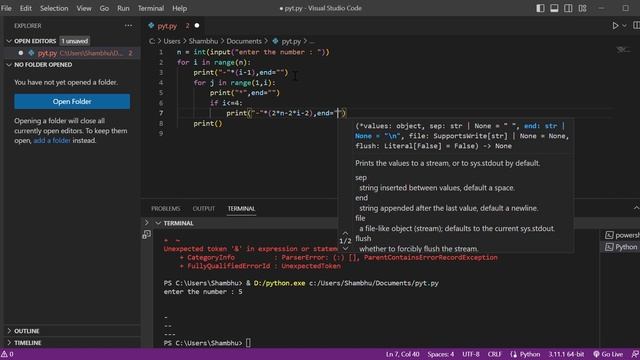The width and height of the screenshot is (640, 360).
Task: Select pyt.py in Open Editors list
Action: (71, 53)
